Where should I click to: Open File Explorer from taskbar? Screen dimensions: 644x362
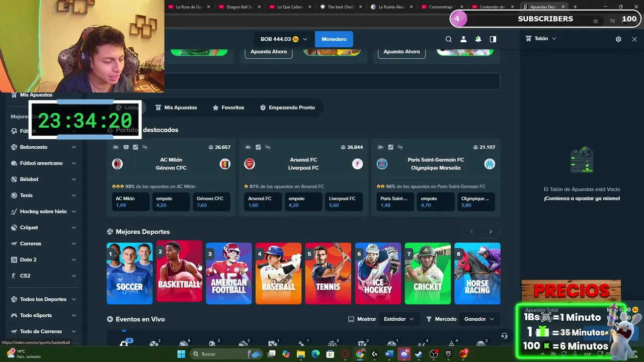pyautogui.click(x=301, y=354)
